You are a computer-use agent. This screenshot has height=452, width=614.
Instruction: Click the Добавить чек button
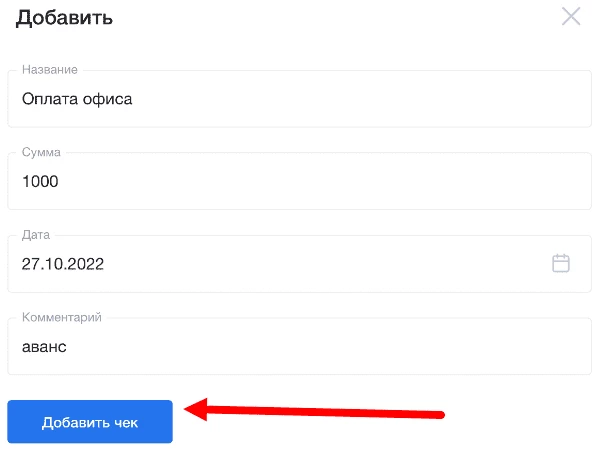click(90, 421)
